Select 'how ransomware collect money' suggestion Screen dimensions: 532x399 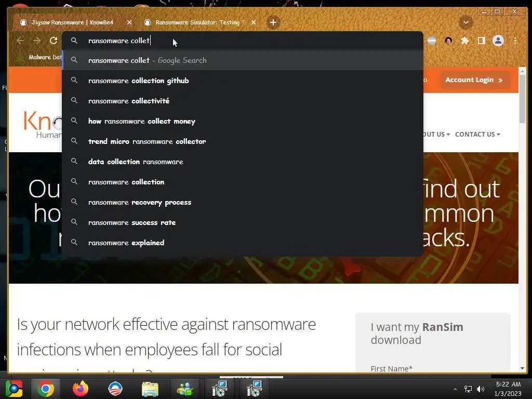tap(243, 121)
